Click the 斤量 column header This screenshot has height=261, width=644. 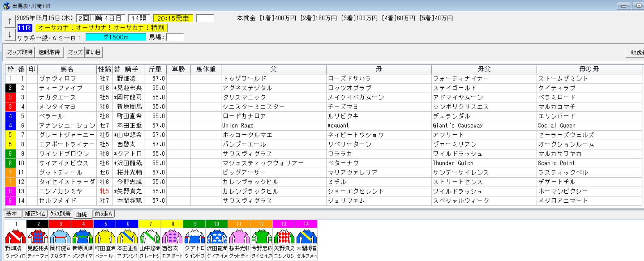tap(155, 69)
